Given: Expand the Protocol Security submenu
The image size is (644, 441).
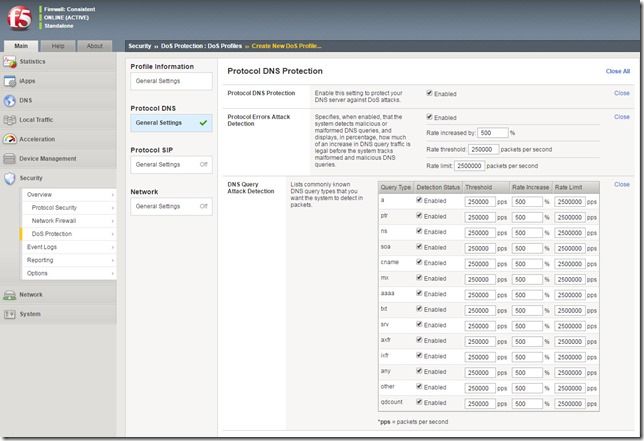Looking at the screenshot, I should (x=112, y=207).
